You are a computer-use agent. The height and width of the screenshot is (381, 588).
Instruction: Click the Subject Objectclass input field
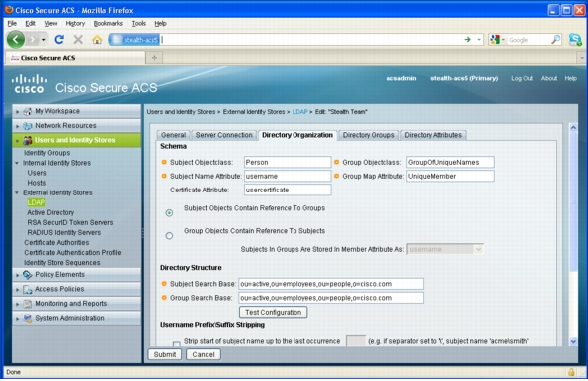click(288, 162)
